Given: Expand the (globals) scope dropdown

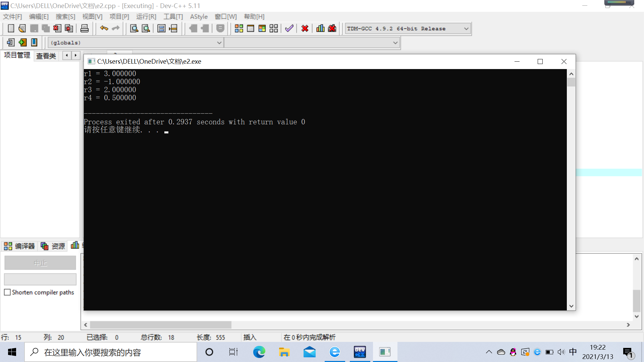Looking at the screenshot, I should (219, 43).
